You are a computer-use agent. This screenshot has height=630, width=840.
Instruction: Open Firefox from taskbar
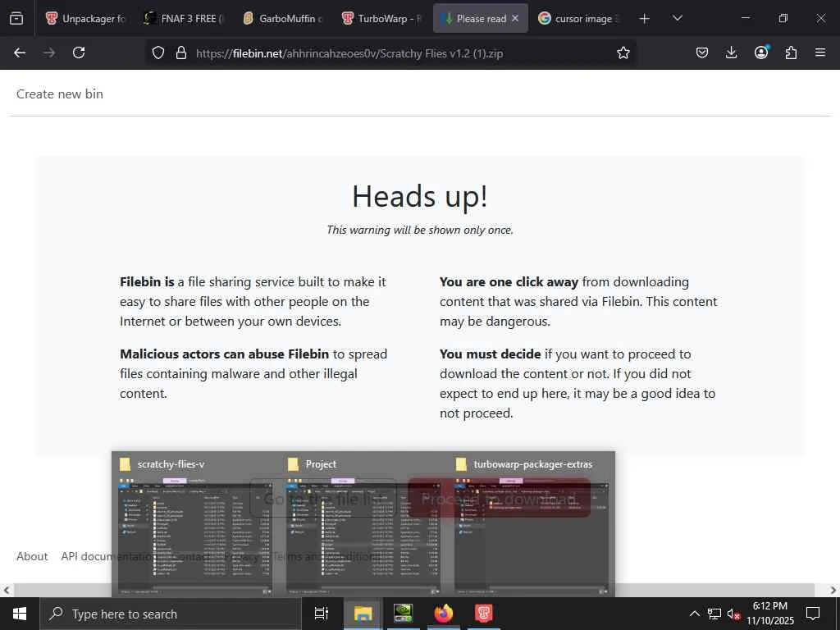point(443,614)
